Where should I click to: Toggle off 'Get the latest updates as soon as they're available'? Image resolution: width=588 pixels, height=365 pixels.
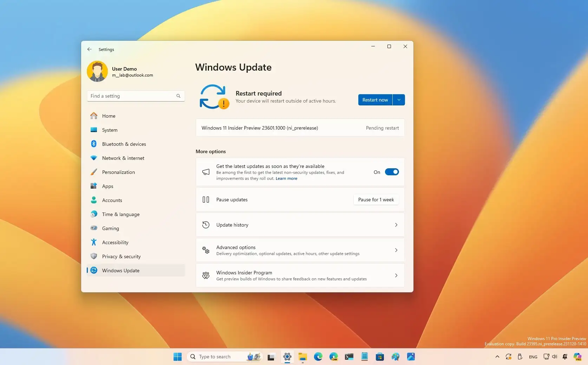pyautogui.click(x=392, y=172)
